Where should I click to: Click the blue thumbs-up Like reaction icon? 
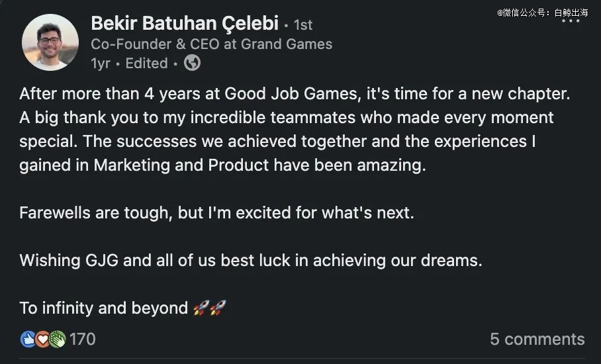pyautogui.click(x=28, y=340)
